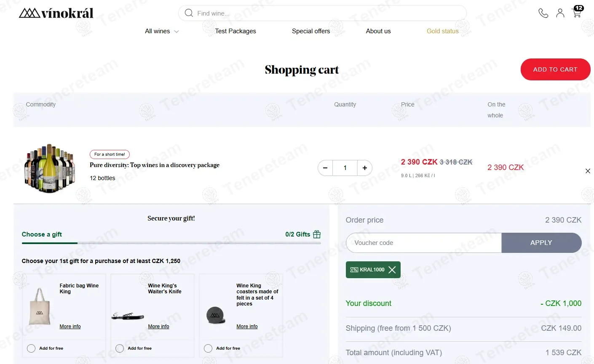The width and height of the screenshot is (594, 364).
Task: Click the 'CZK 149.00' shipping value
Action: pos(561,328)
